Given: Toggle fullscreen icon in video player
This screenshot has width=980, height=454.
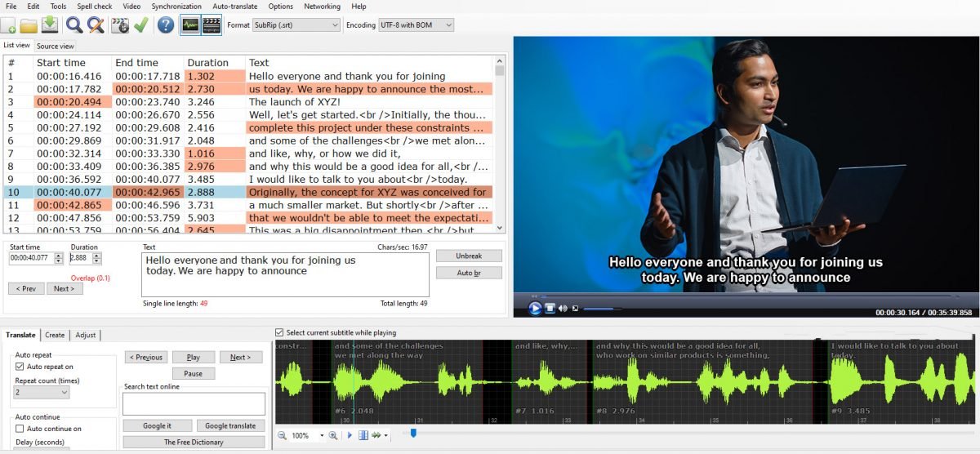Looking at the screenshot, I should pyautogui.click(x=575, y=308).
